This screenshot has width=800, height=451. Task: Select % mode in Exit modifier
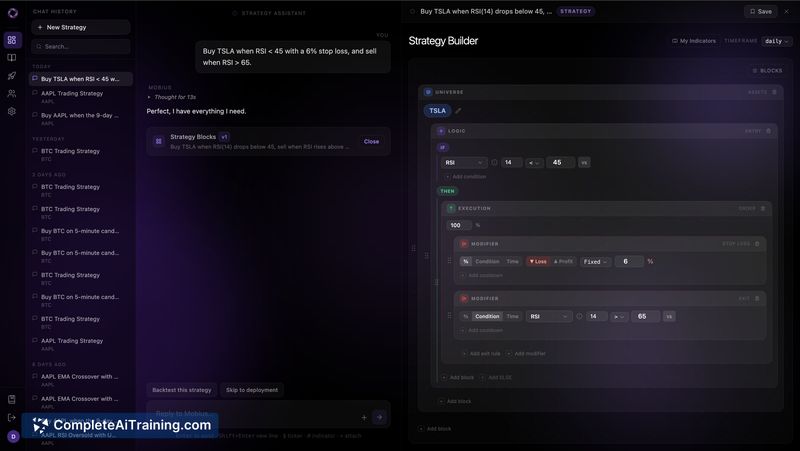465,316
